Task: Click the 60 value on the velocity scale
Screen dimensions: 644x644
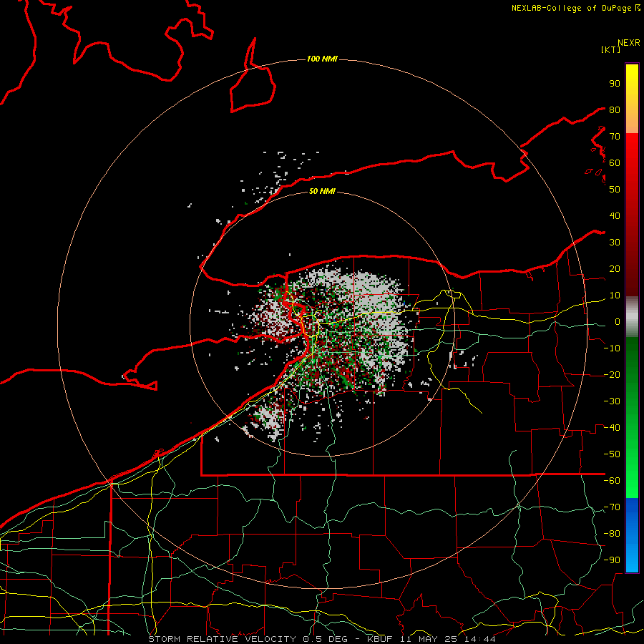Action: [615, 162]
